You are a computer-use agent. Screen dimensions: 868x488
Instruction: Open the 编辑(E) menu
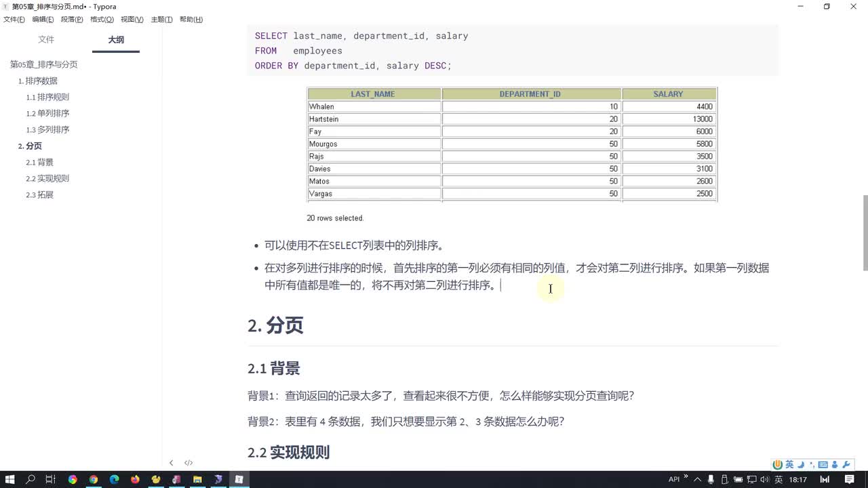[x=43, y=19]
